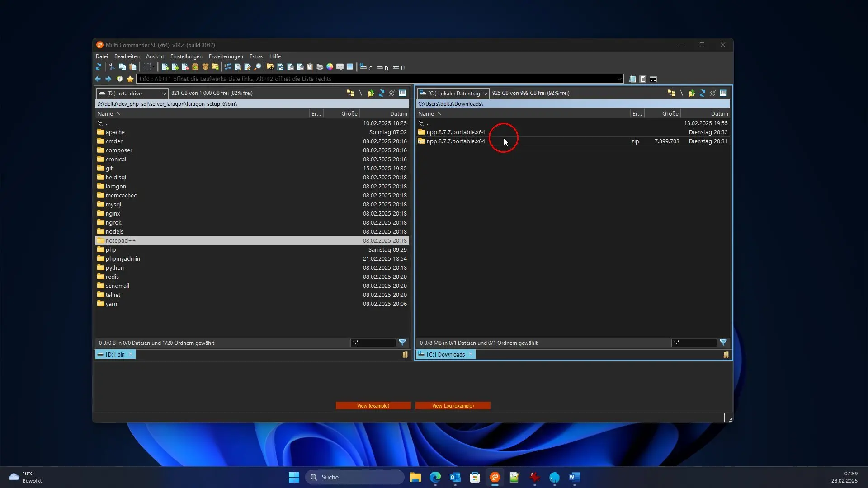Image resolution: width=868 pixels, height=488 pixels.
Task: Click the copy file icon with green arrow
Action: [x=175, y=67]
